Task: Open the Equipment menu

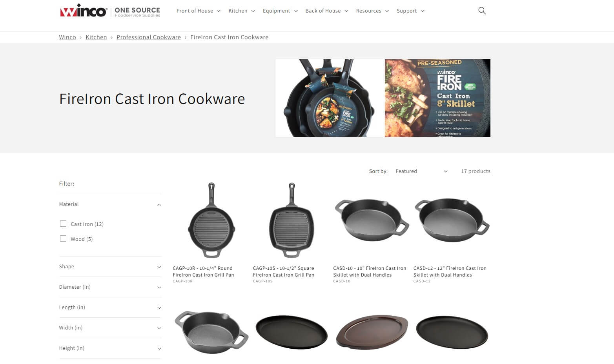Action: 280,11
